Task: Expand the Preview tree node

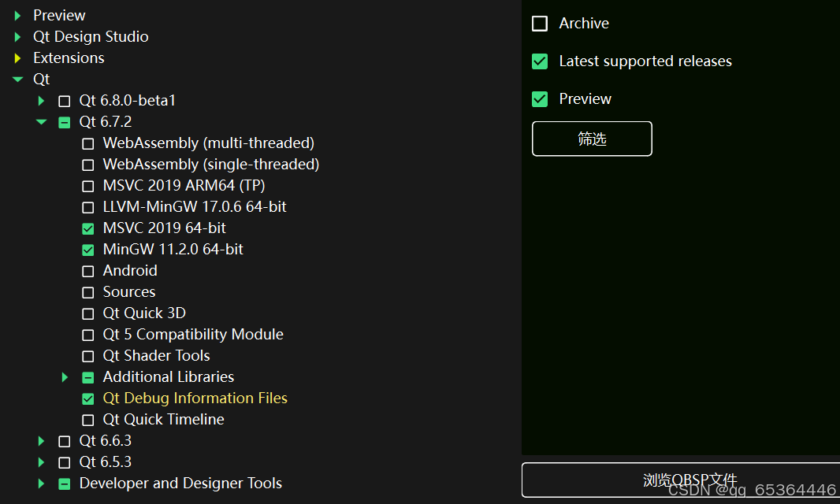Action: pyautogui.click(x=17, y=16)
